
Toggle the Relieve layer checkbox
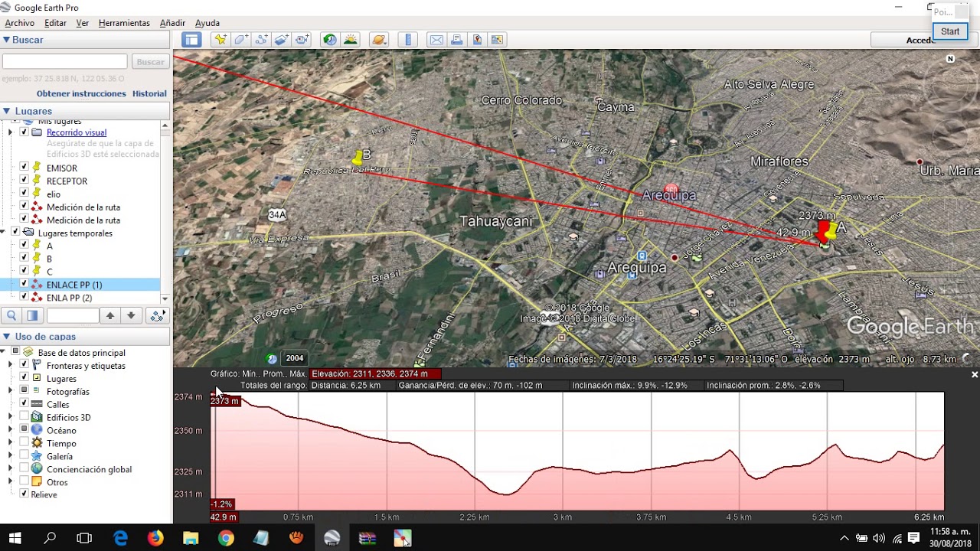click(x=24, y=494)
